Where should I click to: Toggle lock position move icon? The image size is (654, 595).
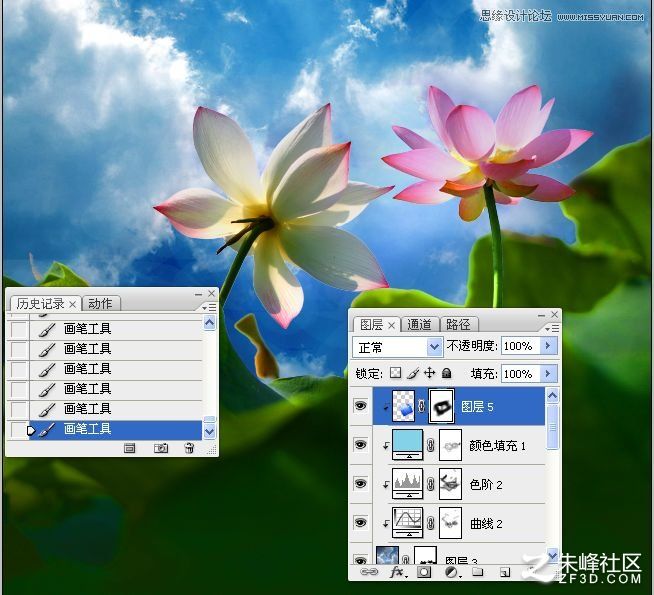pos(430,373)
